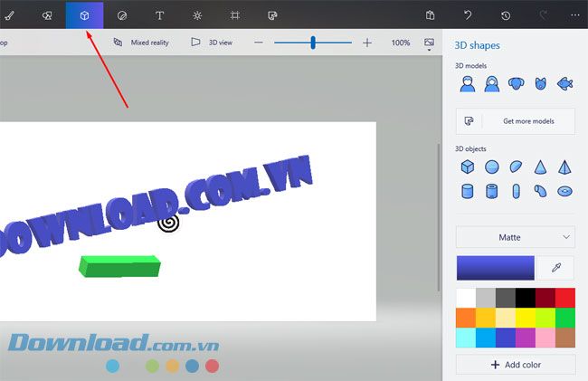Pick the yellow color swatch
588x381 pixels.
click(526, 318)
